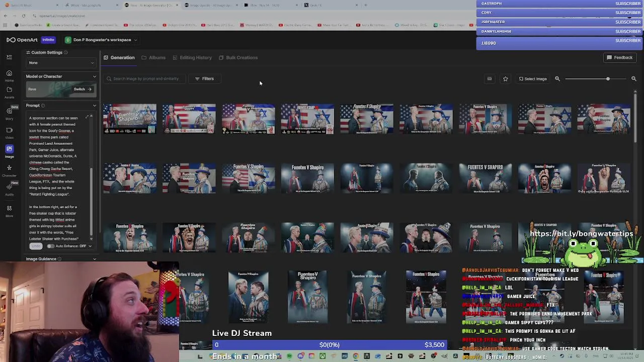Collapse the Model or Character section
The width and height of the screenshot is (644, 362).
[x=95, y=76]
